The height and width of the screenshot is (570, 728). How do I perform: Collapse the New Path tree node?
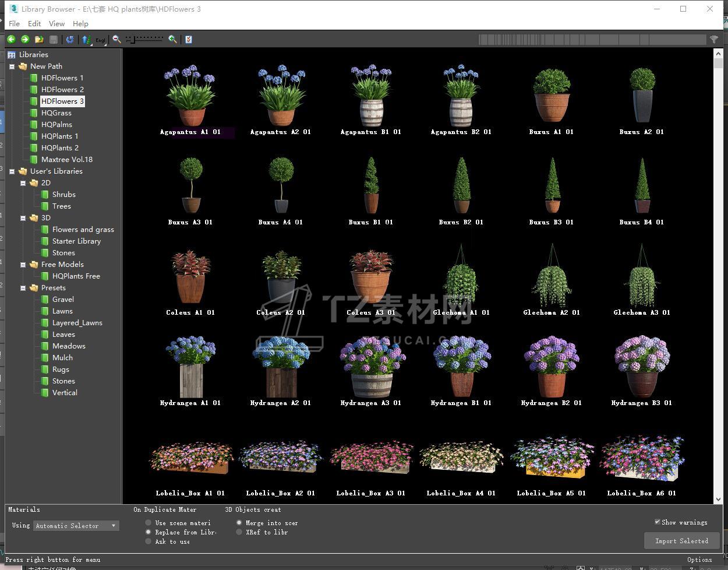pos(12,66)
